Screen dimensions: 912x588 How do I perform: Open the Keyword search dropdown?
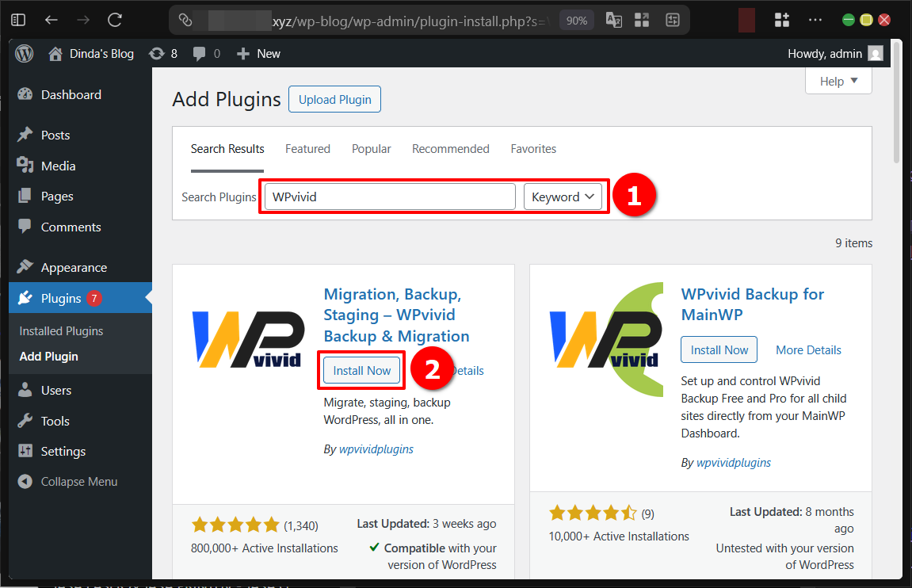[x=563, y=196]
